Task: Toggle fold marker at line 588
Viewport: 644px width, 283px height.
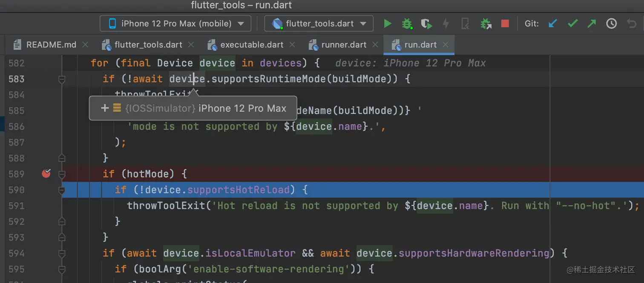Action: point(62,158)
